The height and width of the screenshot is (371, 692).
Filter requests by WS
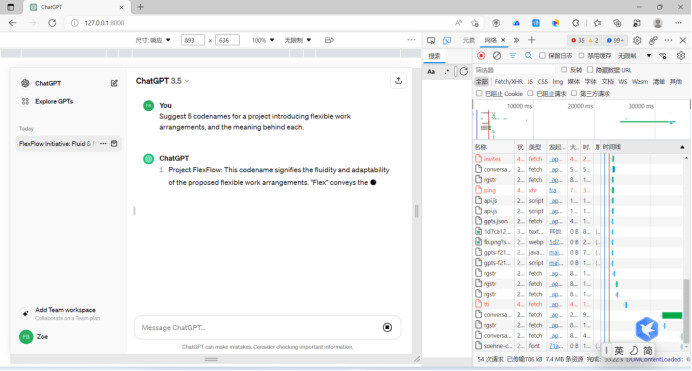(x=623, y=82)
